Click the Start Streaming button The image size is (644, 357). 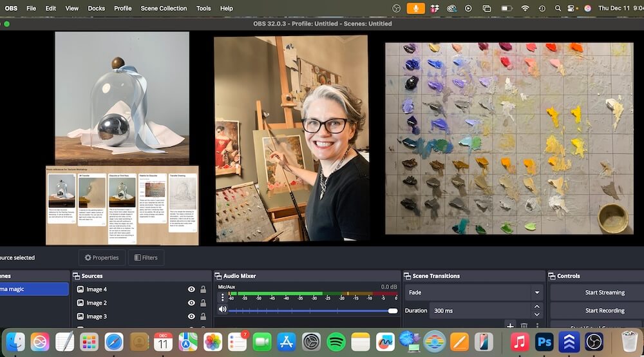point(604,292)
